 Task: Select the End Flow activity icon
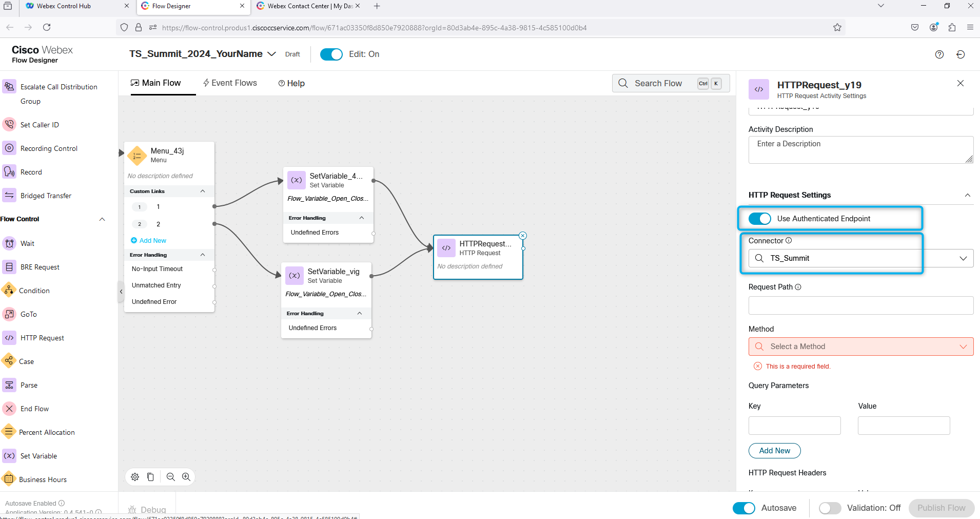click(x=9, y=408)
